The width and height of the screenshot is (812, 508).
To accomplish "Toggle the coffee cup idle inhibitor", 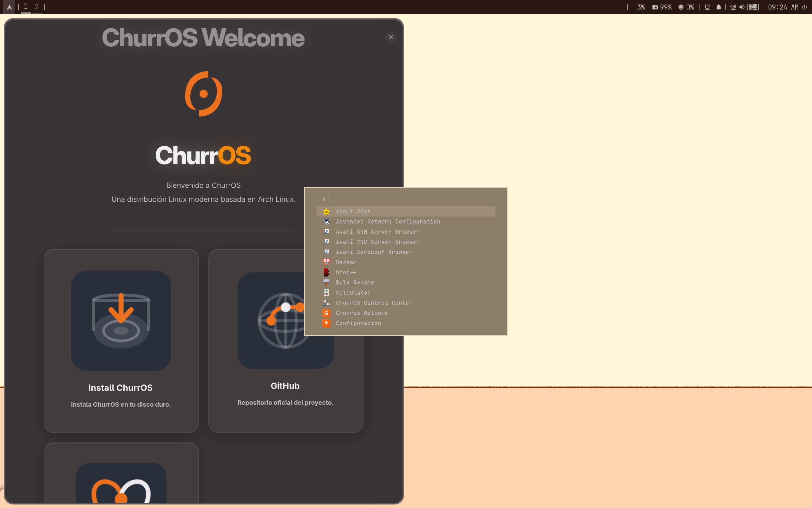I will pyautogui.click(x=707, y=7).
